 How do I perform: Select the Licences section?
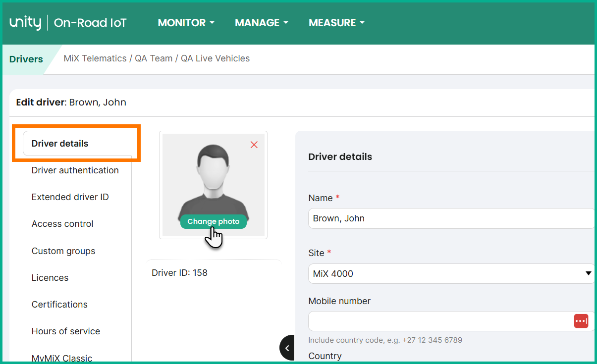[50, 278]
